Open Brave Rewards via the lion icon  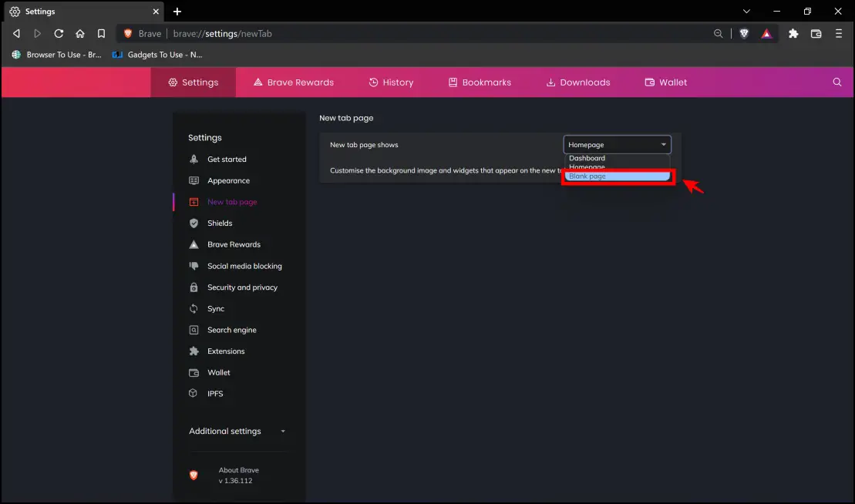tap(766, 33)
